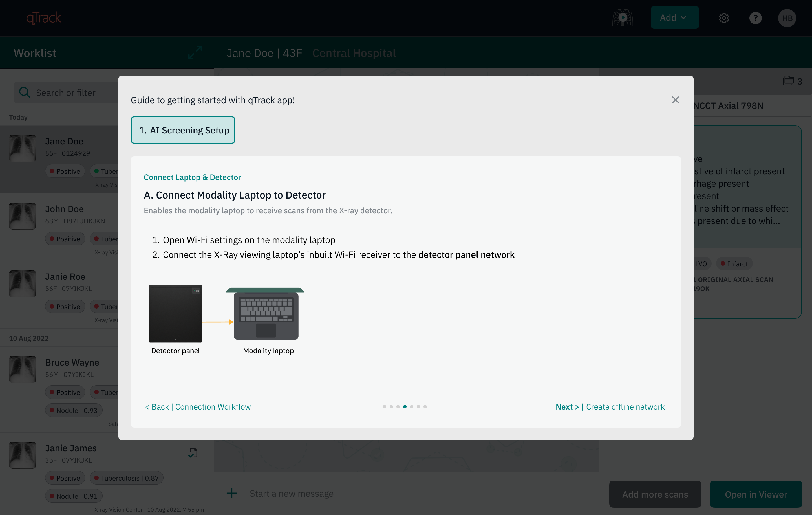Click the Detector panel illustration
This screenshot has width=812, height=515.
click(175, 314)
